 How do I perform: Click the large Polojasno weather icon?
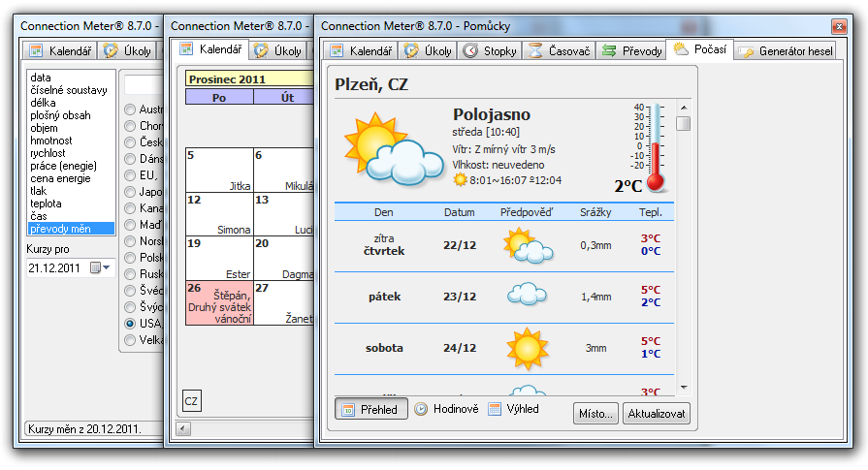[x=393, y=149]
